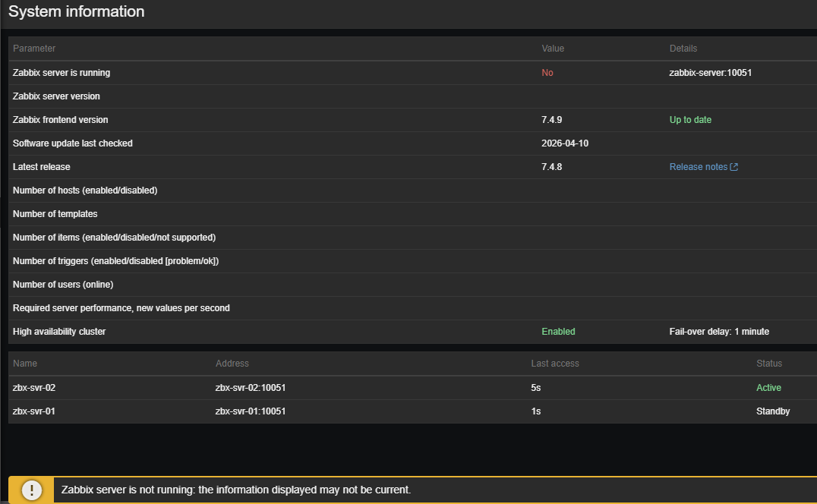The height and width of the screenshot is (504, 817).
Task: Select the zbx-svr-02 node name
Action: 34,388
